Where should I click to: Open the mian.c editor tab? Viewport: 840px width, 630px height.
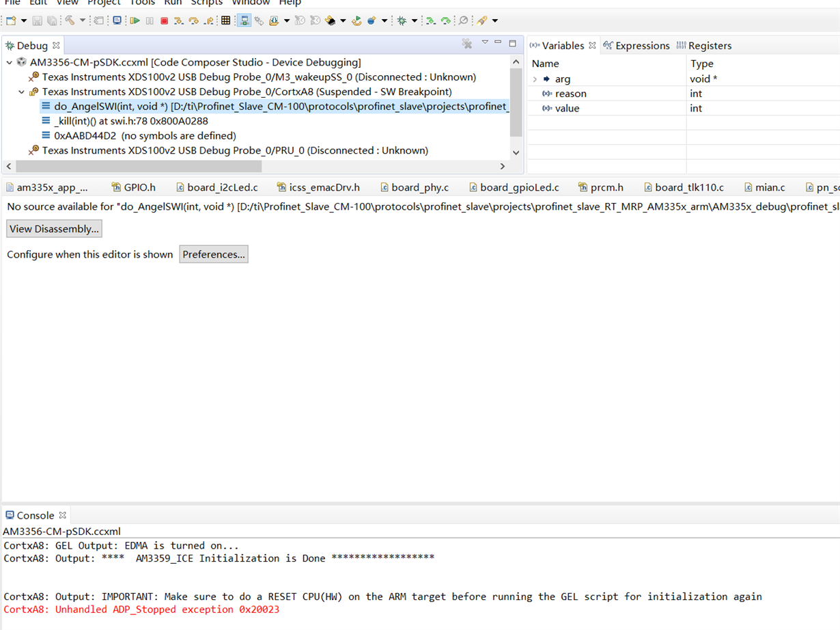click(765, 187)
